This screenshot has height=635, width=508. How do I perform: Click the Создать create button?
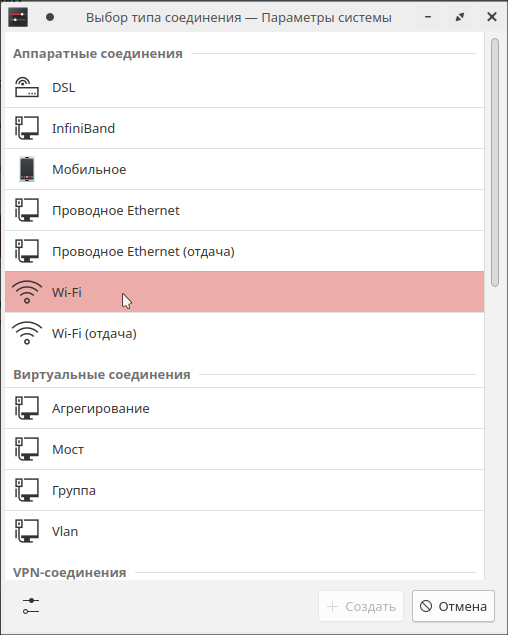coord(361,606)
